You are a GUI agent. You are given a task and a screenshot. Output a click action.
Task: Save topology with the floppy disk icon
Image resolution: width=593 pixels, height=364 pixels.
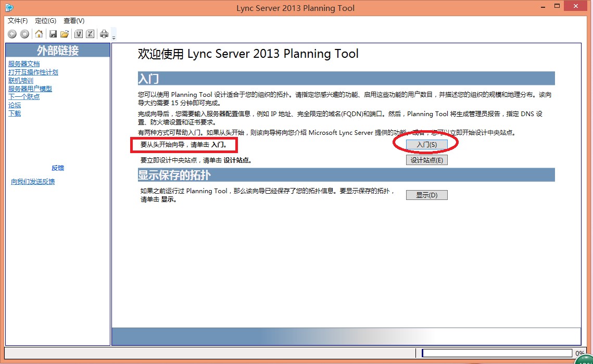53,34
